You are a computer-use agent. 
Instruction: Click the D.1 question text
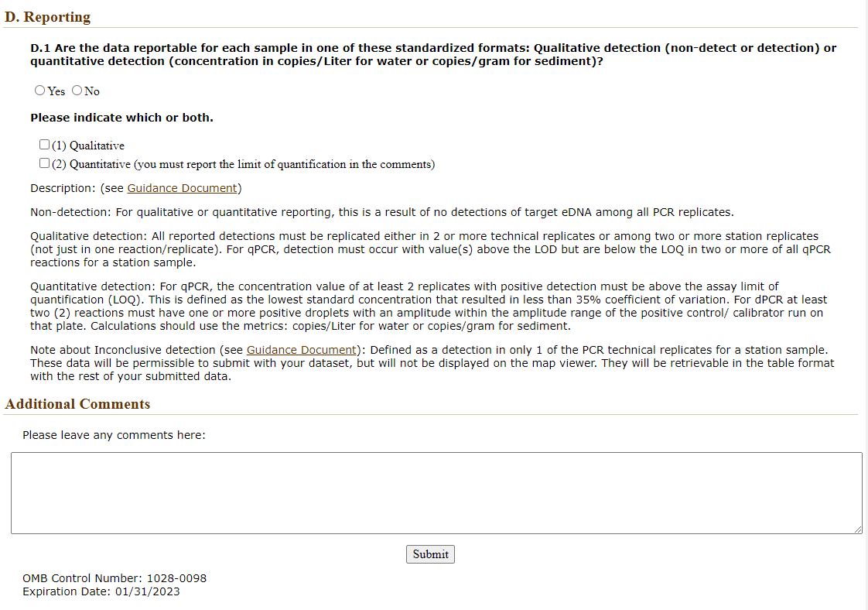(x=432, y=54)
